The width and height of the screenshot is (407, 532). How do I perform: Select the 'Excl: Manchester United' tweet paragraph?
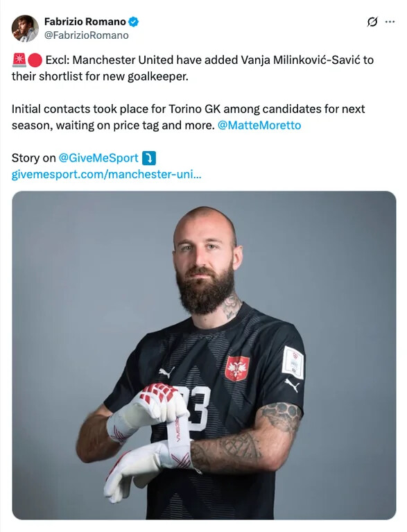tap(193, 68)
